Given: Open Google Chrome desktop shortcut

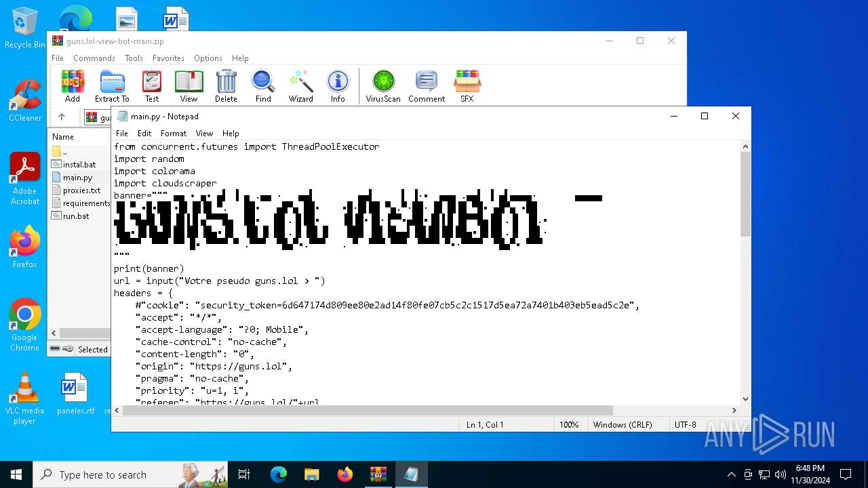Looking at the screenshot, I should (25, 325).
